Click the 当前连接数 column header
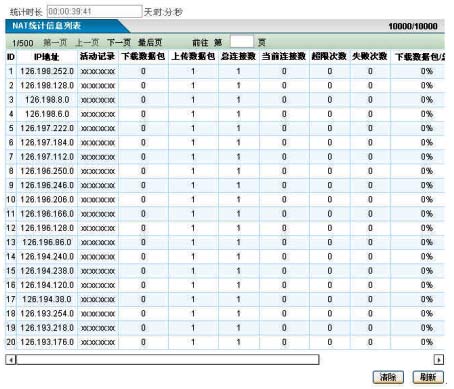Image resolution: width=454 pixels, height=389 pixels. coord(284,57)
